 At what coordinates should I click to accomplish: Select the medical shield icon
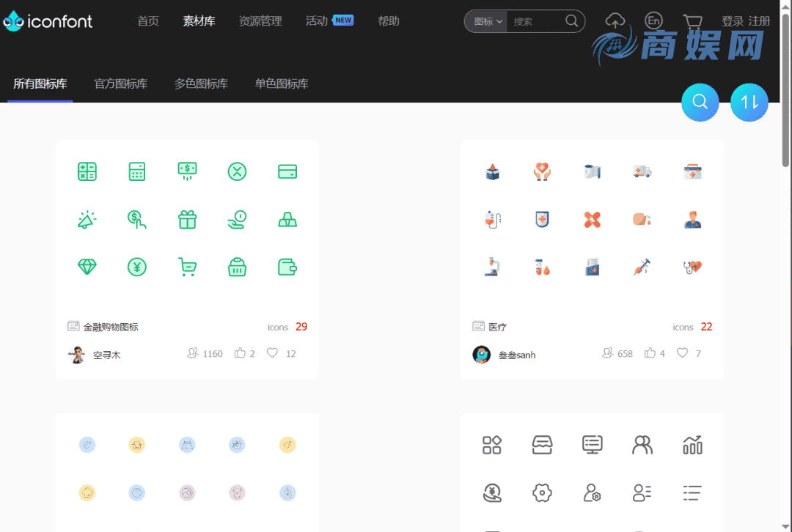tap(542, 220)
